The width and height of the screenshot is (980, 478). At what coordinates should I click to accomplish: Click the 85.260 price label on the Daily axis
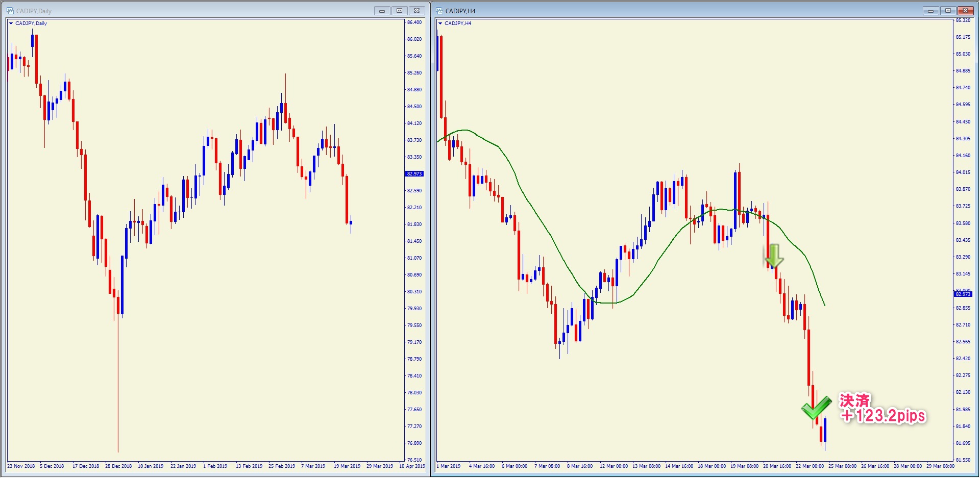(x=414, y=73)
